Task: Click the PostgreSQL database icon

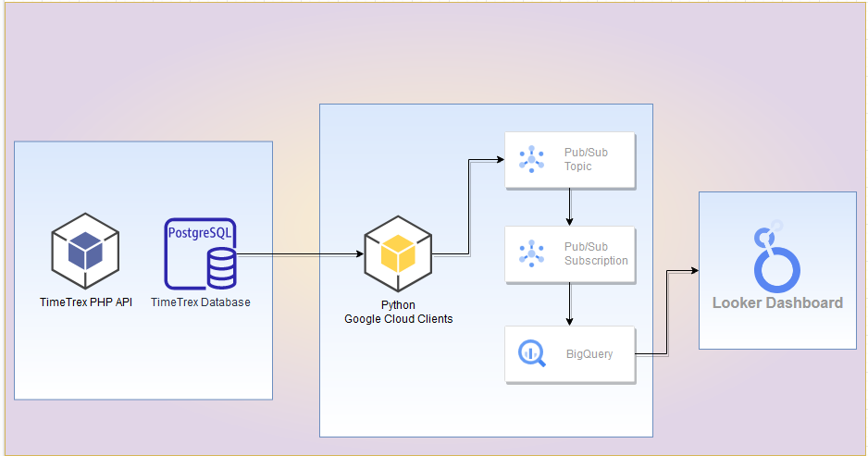Action: click(x=201, y=253)
